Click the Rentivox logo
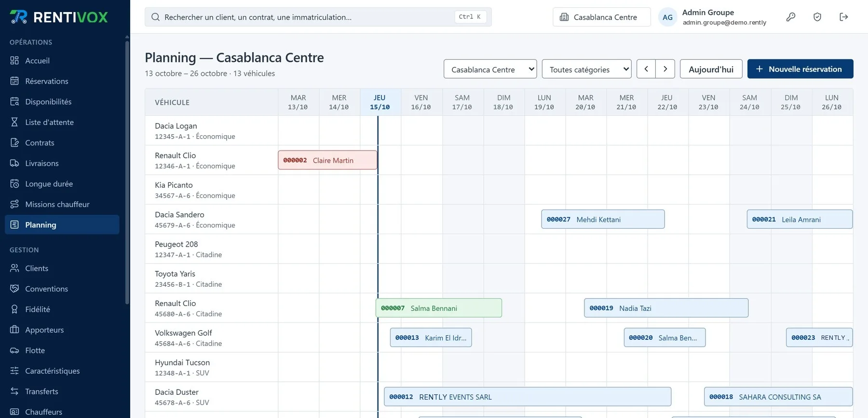Screen dimensions: 868x418 pos(59,17)
